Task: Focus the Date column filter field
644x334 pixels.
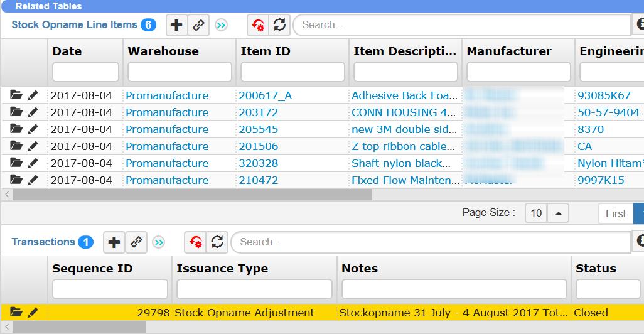Action: (x=85, y=72)
